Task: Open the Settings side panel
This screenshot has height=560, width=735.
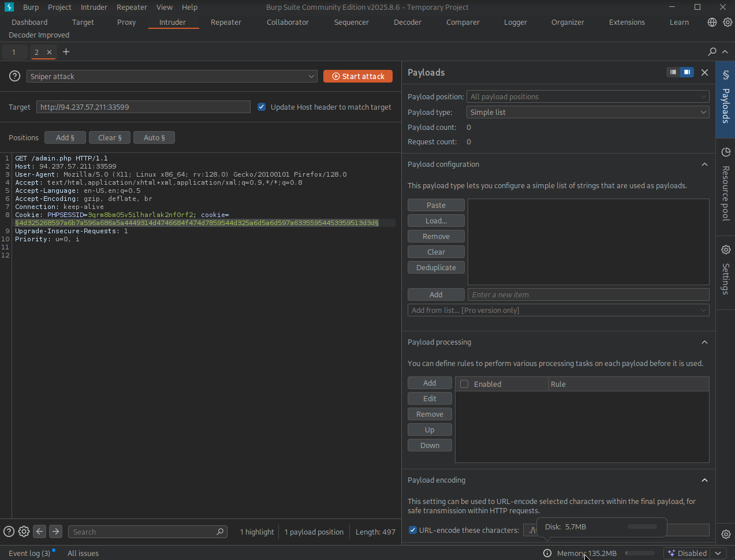Action: (726, 270)
